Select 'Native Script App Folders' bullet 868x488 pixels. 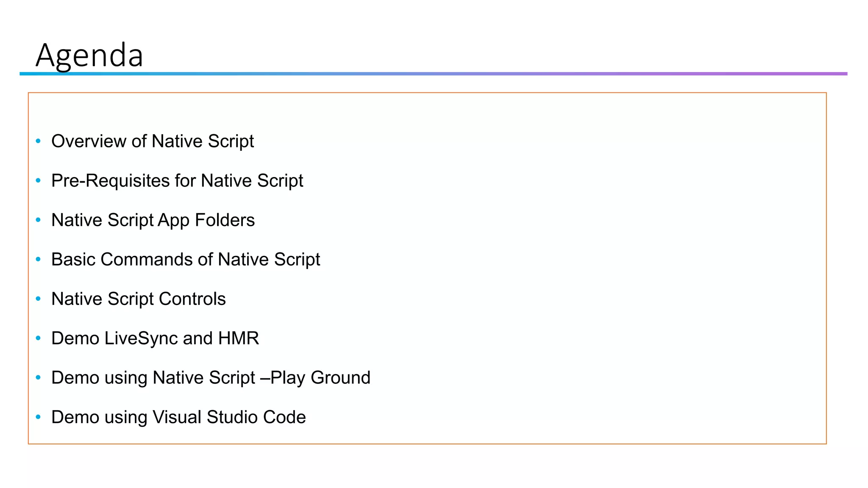coord(153,220)
